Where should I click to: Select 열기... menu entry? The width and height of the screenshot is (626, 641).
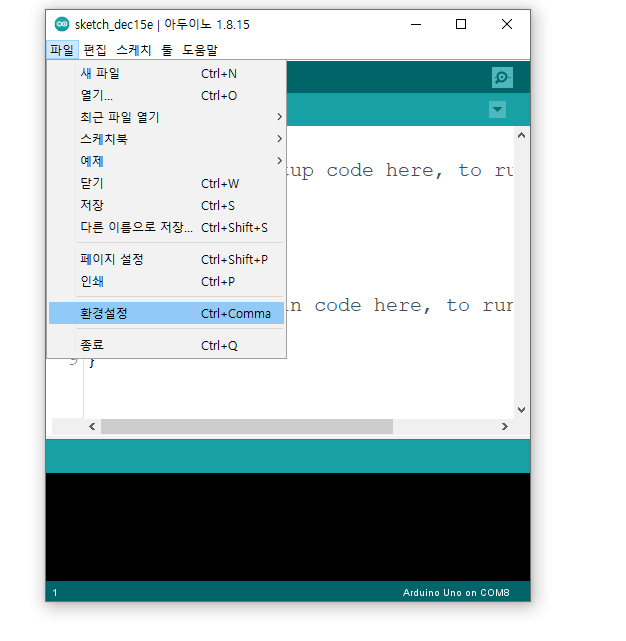click(166, 96)
